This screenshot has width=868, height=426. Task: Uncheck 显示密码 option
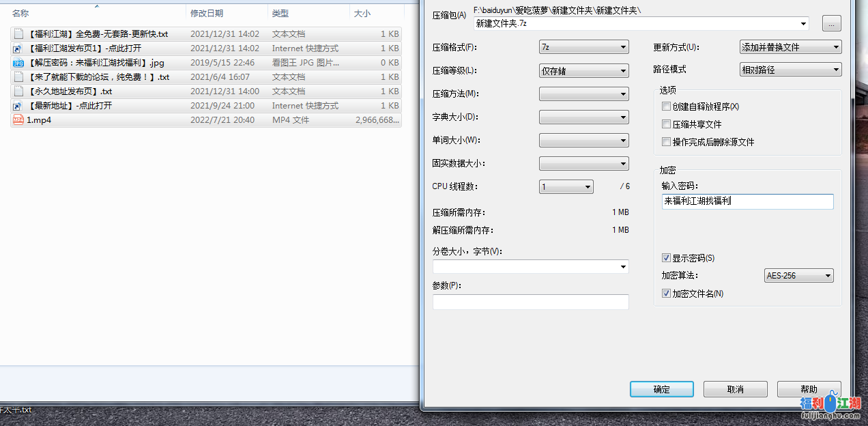[x=667, y=258]
